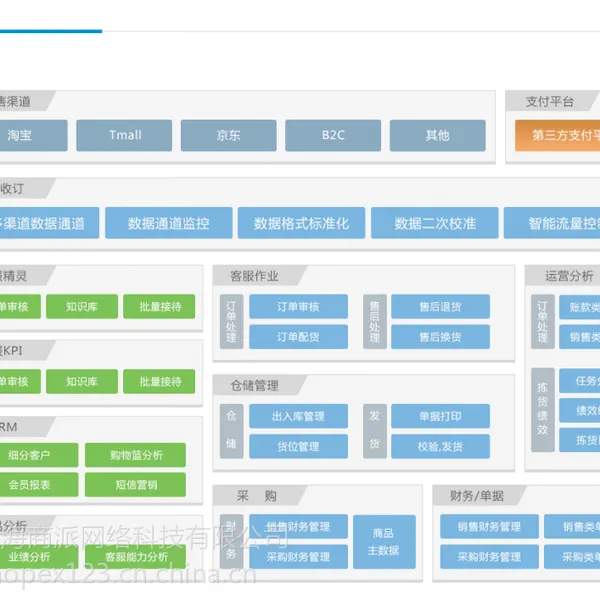Image resolution: width=600 pixels, height=600 pixels.
Task: Click 销售财务管理 in the 采购 section
Action: click(298, 527)
